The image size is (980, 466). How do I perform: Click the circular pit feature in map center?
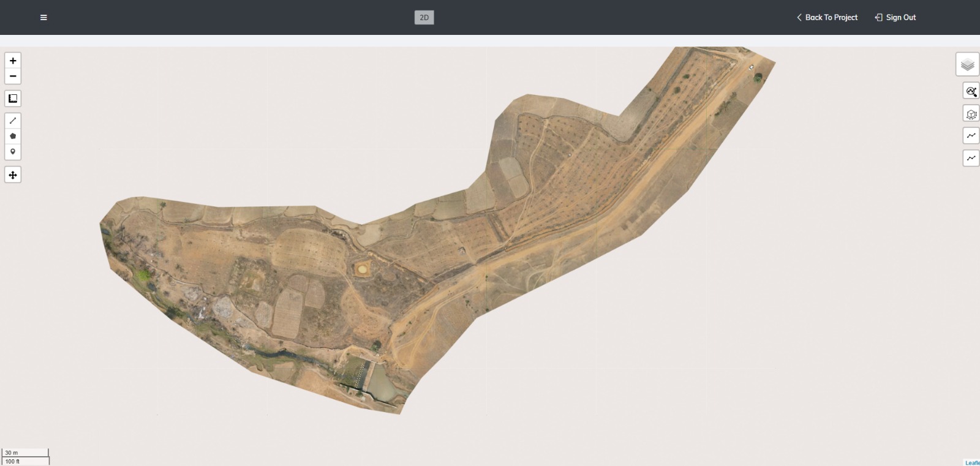[363, 268]
